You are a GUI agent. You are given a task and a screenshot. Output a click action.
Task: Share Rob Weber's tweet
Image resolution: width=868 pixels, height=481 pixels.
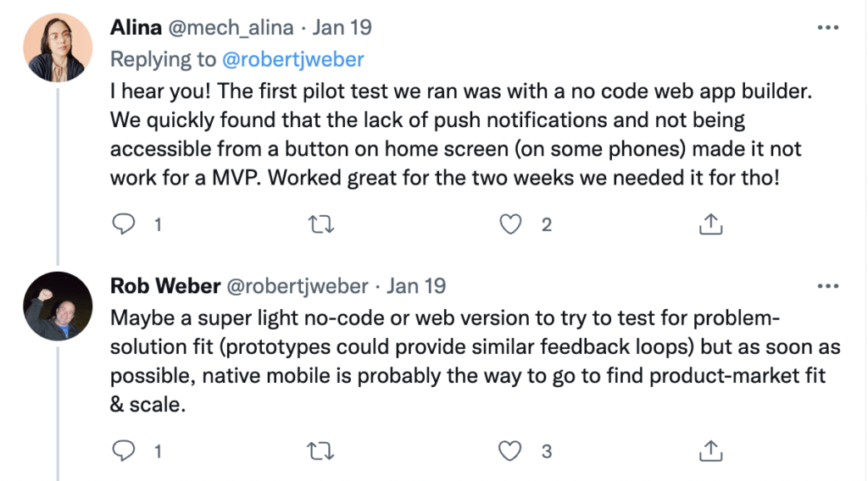tap(711, 450)
